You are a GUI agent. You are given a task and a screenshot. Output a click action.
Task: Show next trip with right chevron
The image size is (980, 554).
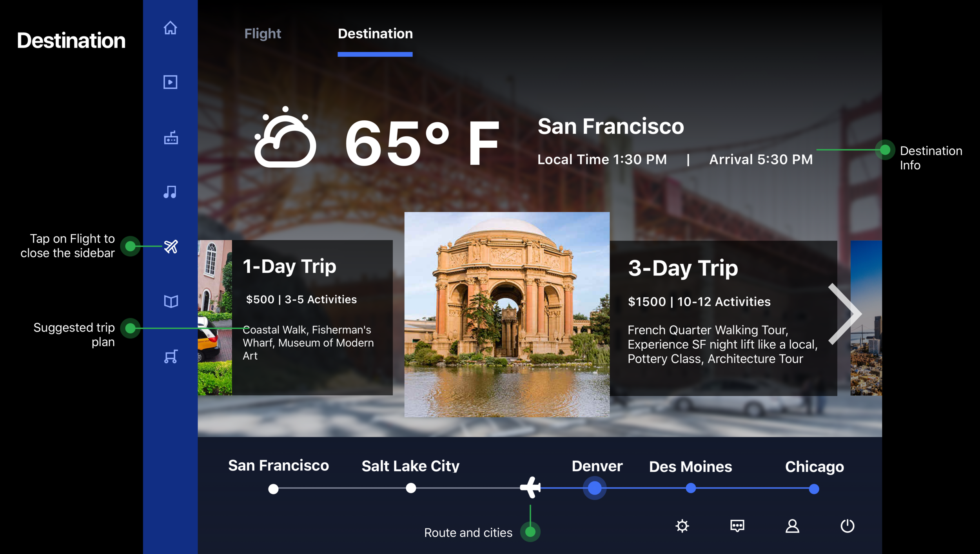(x=845, y=313)
